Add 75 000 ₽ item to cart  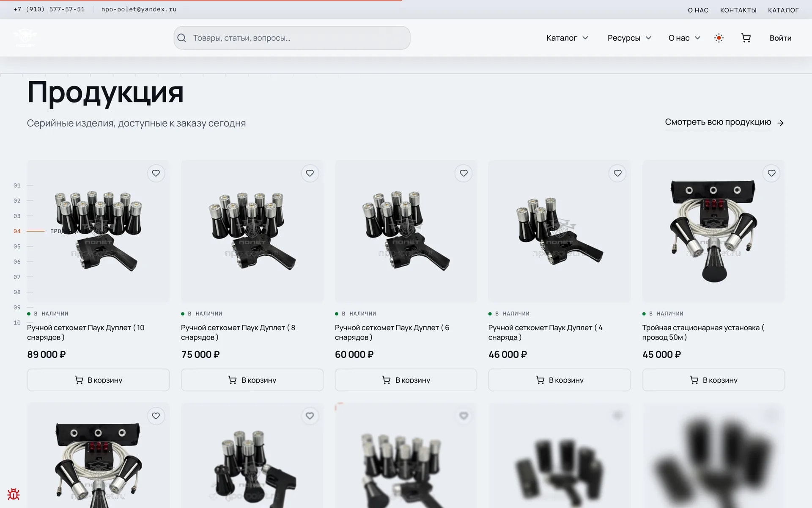click(x=252, y=380)
